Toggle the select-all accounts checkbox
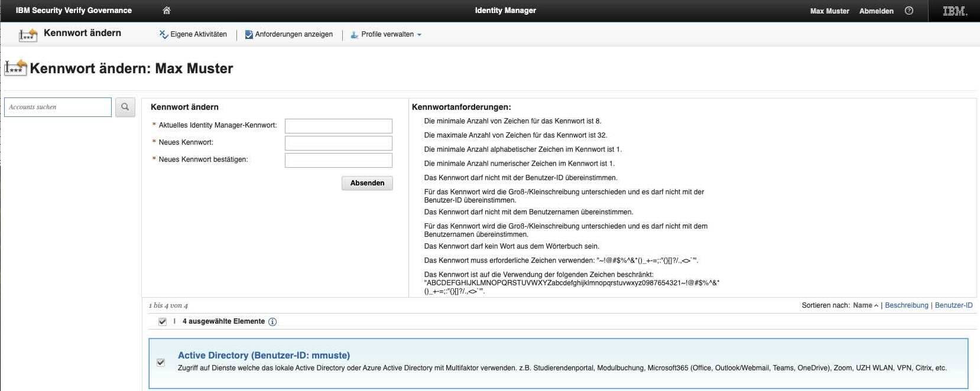 pos(163,321)
